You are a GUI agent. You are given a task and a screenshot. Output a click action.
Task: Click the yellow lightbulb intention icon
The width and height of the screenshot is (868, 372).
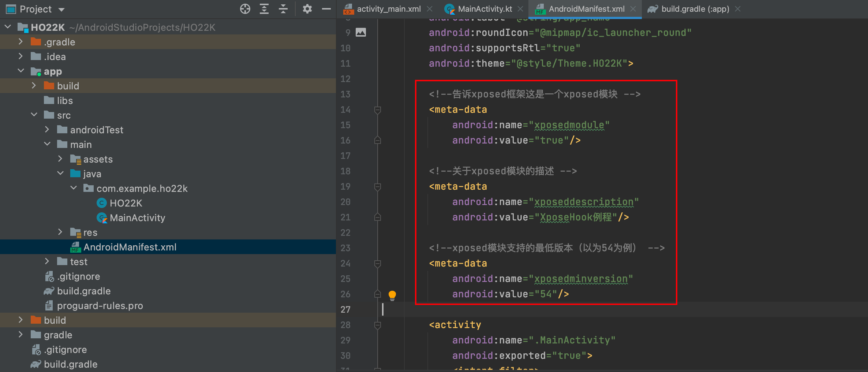pos(392,295)
